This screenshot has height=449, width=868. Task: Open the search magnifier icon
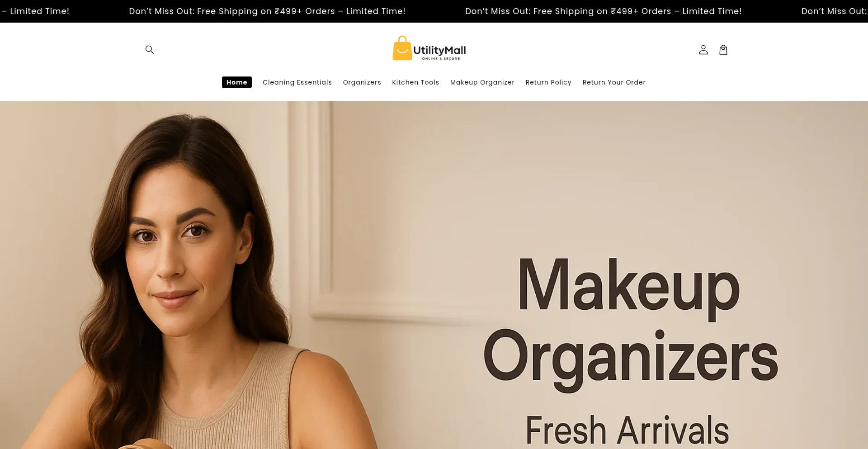tap(150, 50)
